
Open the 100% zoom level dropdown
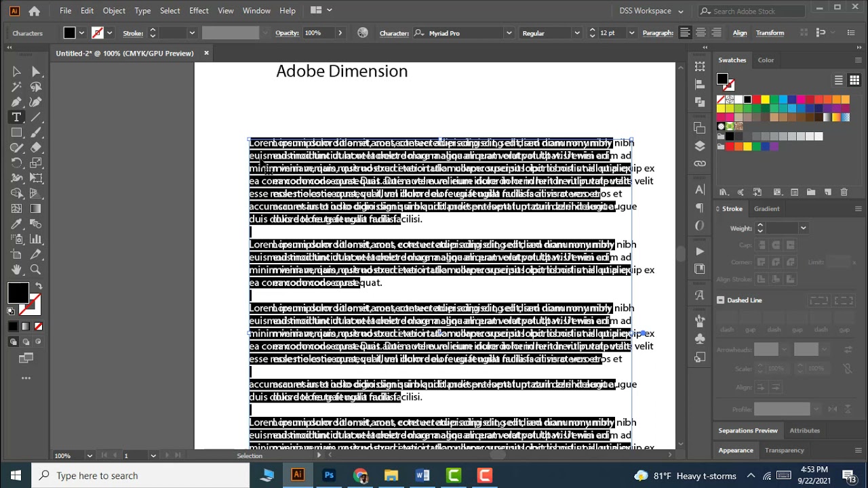[89, 455]
